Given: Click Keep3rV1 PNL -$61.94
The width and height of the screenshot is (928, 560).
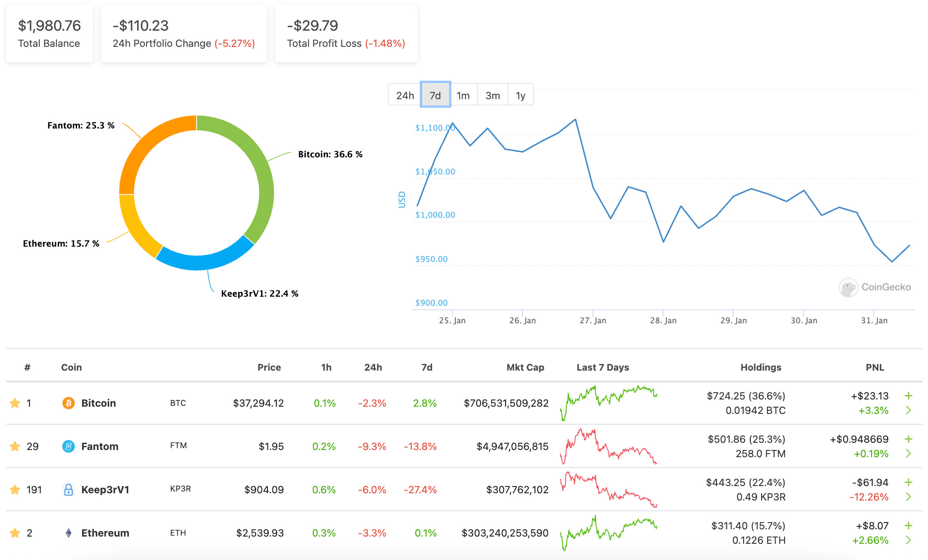Looking at the screenshot, I should pyautogui.click(x=870, y=482).
